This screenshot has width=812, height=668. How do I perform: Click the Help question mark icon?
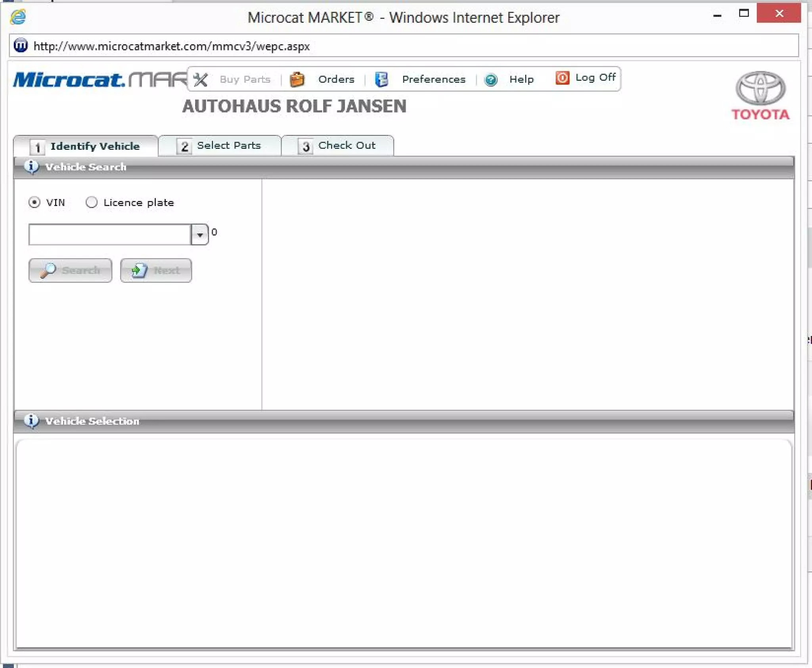pos(490,80)
